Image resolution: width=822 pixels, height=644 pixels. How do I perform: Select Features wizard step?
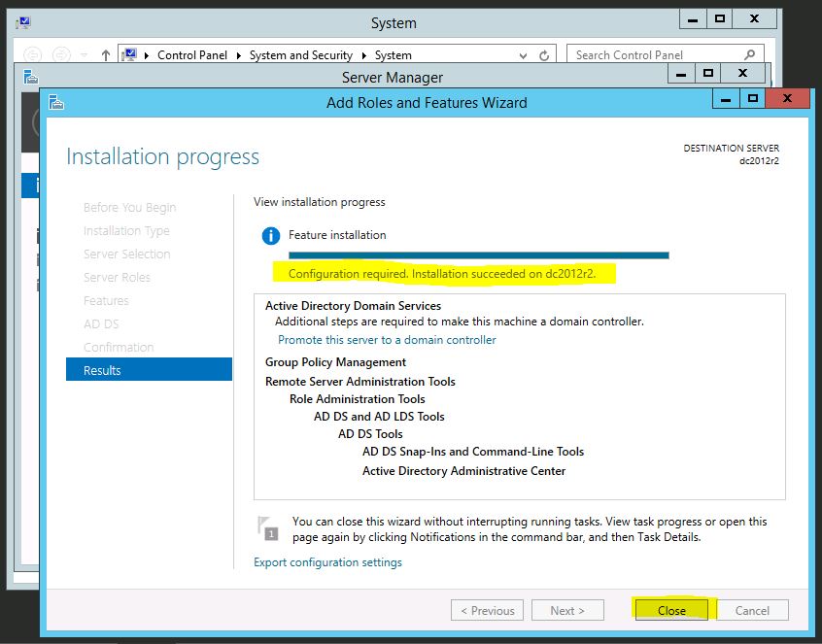106,301
